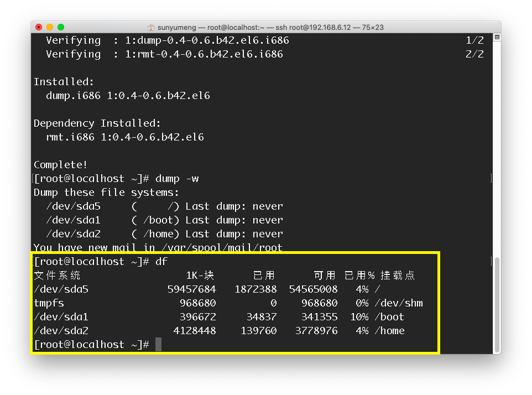532x395 pixels.
Task: Click the value '34837'
Action: click(x=262, y=317)
